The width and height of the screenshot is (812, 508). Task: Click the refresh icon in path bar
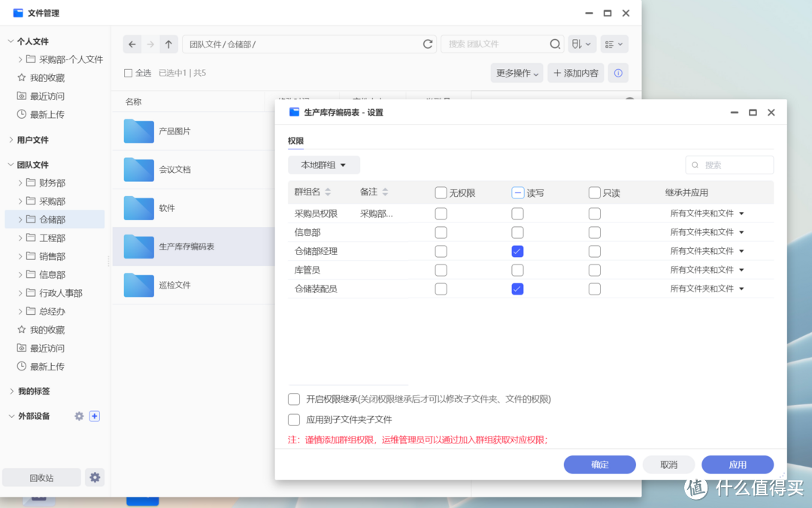[x=428, y=44]
